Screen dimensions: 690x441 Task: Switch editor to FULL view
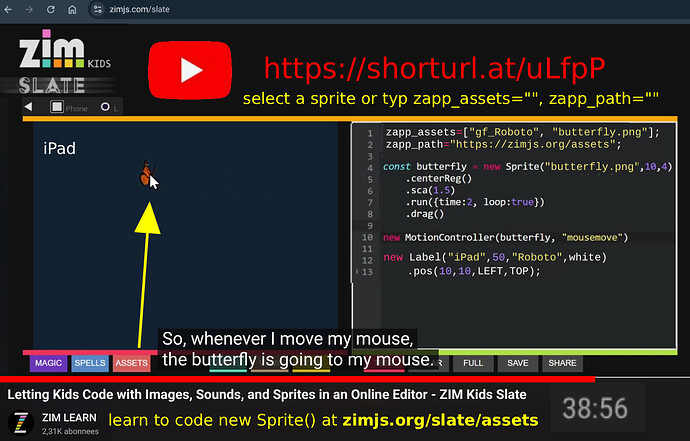(473, 363)
